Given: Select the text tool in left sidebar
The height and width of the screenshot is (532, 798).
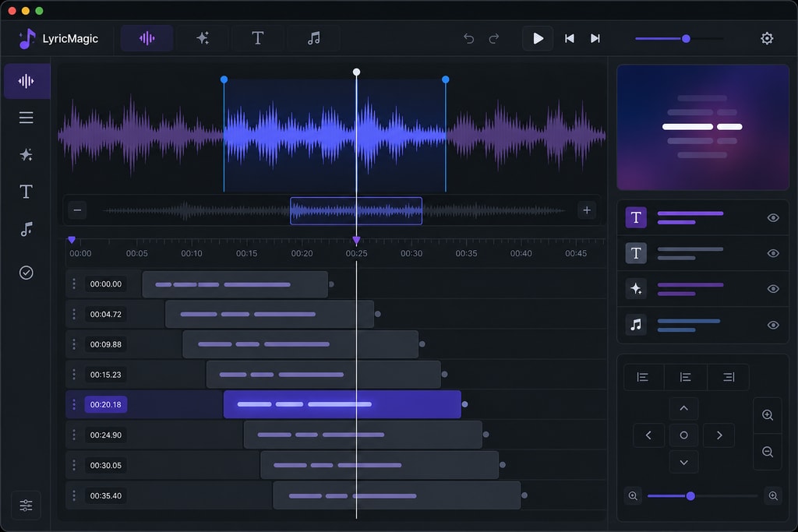Looking at the screenshot, I should [26, 192].
